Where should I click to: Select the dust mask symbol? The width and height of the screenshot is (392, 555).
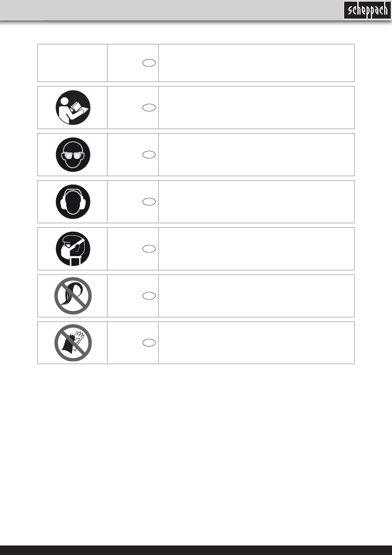tap(73, 249)
